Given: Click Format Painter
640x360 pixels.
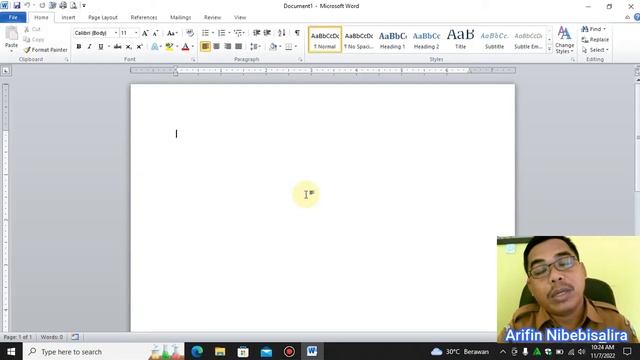Looking at the screenshot, I should pyautogui.click(x=45, y=50).
